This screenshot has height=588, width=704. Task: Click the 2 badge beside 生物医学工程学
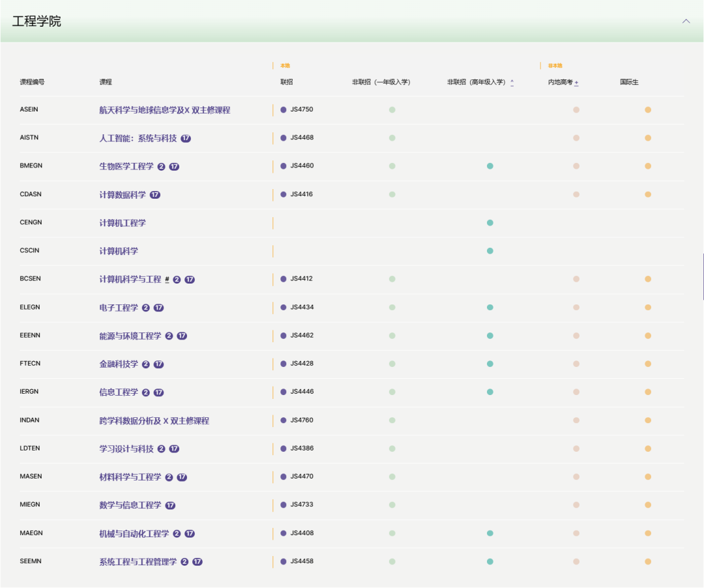click(161, 166)
